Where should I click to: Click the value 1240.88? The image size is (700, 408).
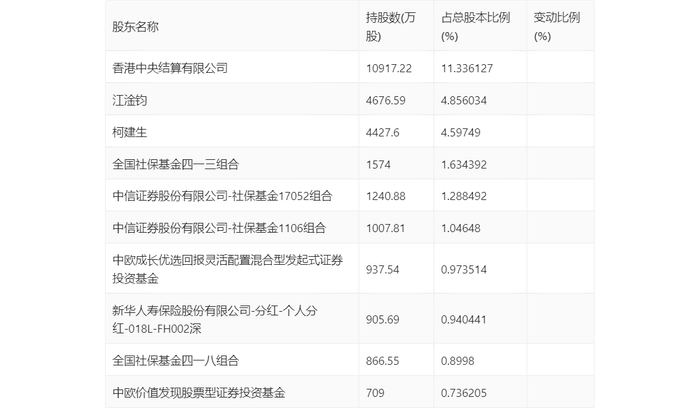point(386,196)
